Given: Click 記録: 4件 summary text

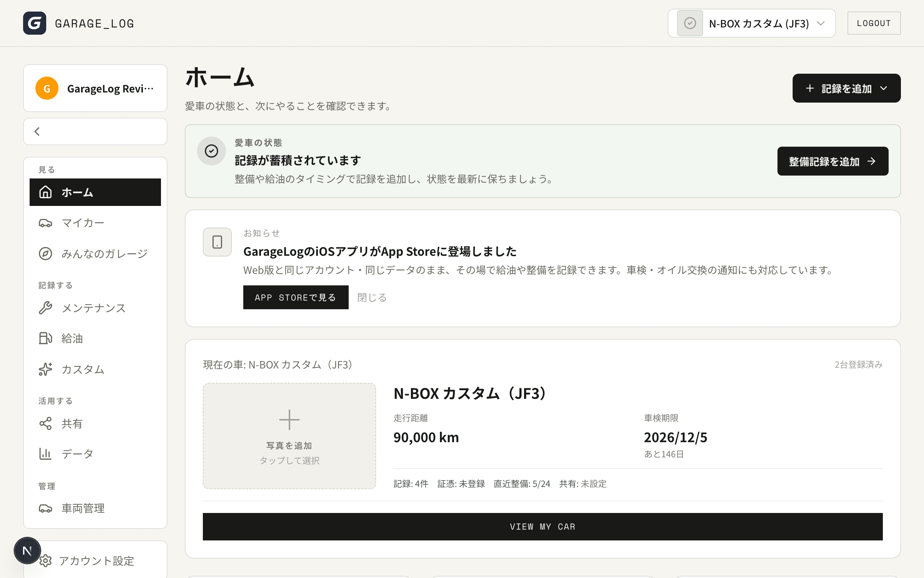Looking at the screenshot, I should (x=411, y=484).
